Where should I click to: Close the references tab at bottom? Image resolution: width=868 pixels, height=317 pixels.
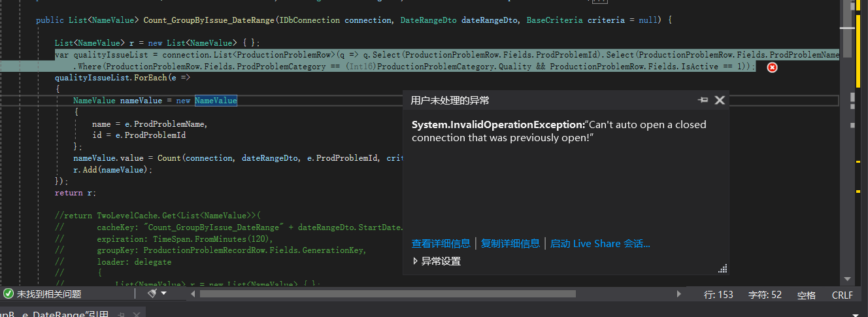pyautogui.click(x=137, y=314)
